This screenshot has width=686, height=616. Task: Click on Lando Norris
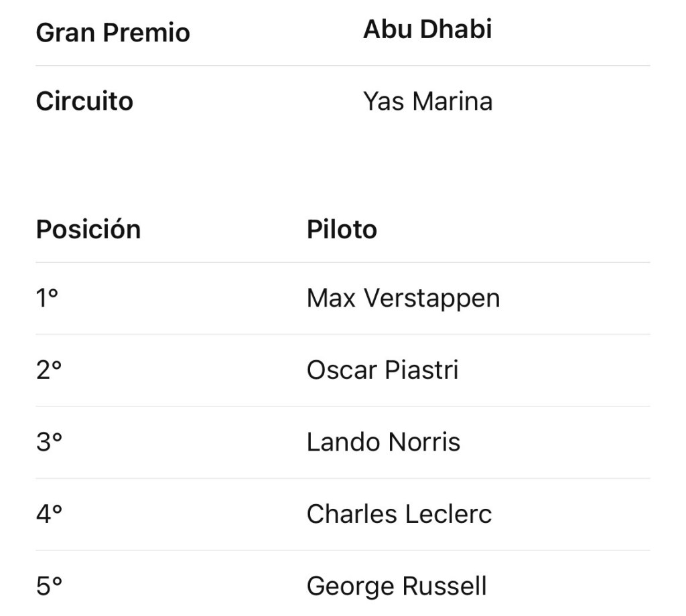click(x=383, y=443)
